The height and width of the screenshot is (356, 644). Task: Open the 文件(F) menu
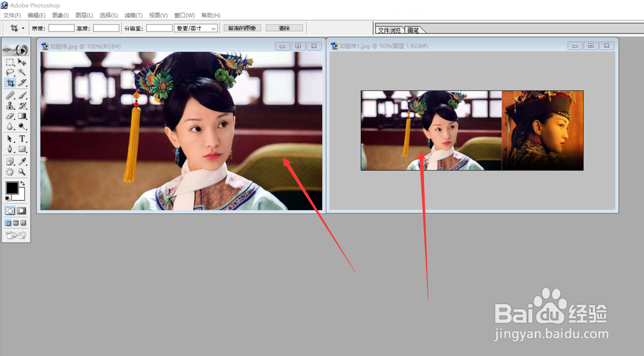click(x=12, y=15)
